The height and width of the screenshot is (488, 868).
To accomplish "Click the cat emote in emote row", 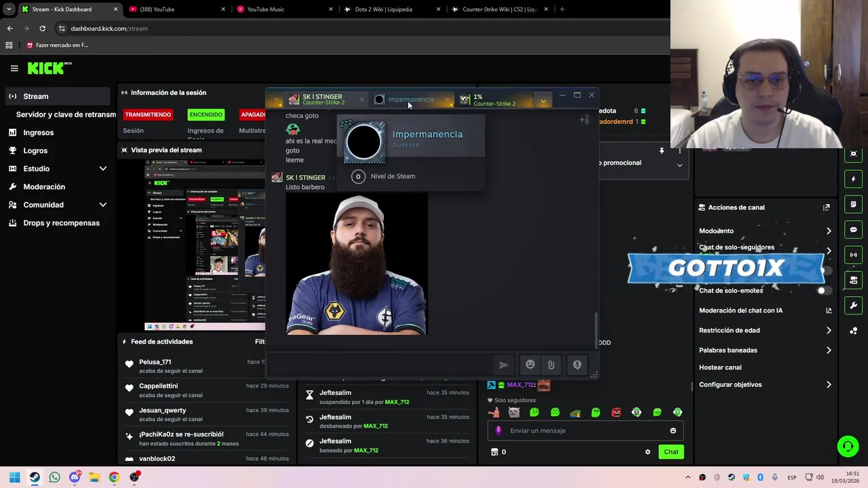I will tap(514, 412).
